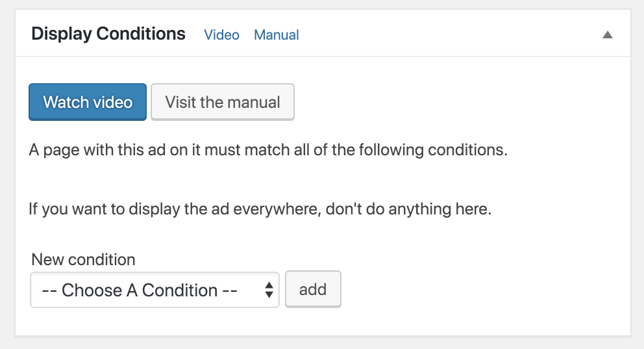Open the Video link in header

(x=221, y=35)
